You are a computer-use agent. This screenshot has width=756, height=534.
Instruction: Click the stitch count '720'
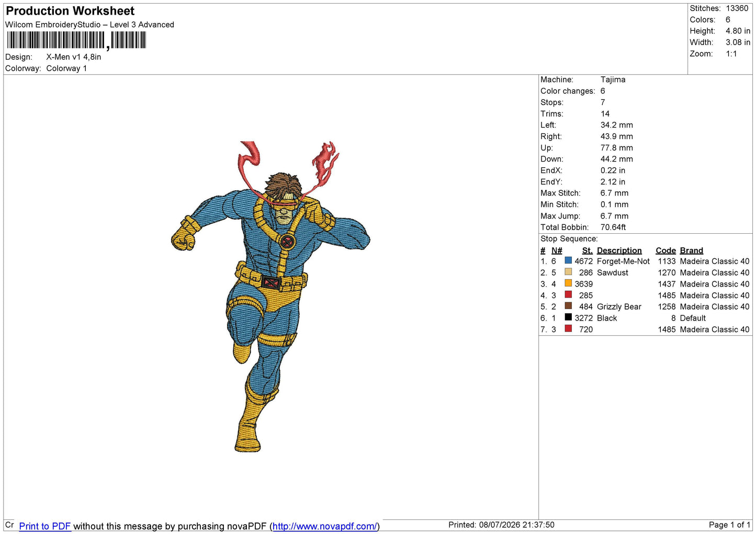coord(586,330)
